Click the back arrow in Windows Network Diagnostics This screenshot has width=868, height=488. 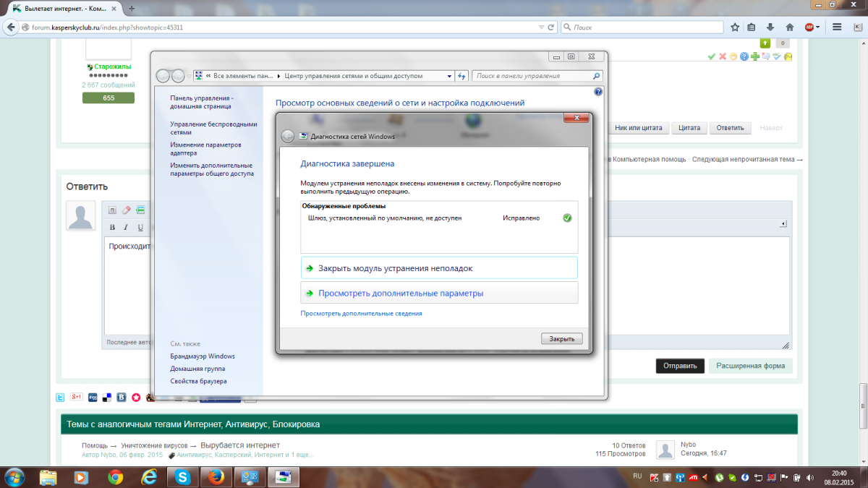(x=288, y=136)
